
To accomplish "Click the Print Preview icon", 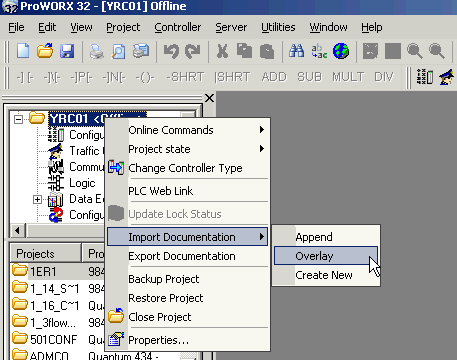I will click(x=118, y=51).
